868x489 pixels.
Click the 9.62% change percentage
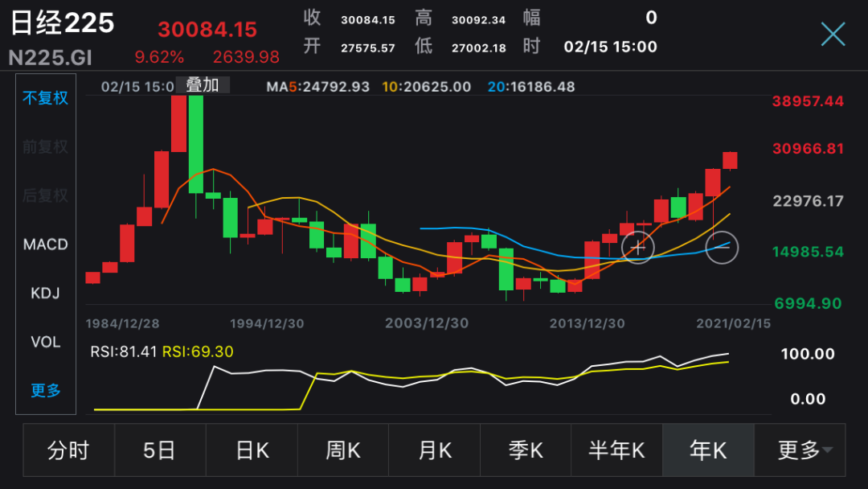coord(159,56)
